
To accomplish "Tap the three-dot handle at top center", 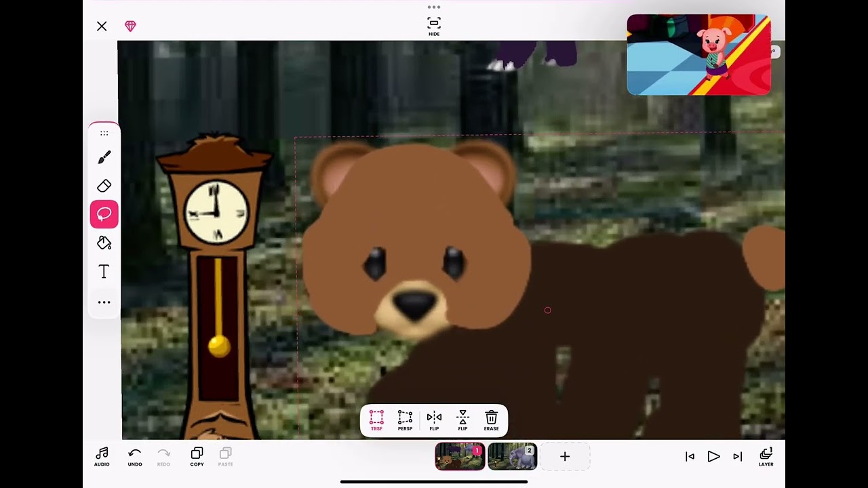I will point(434,7).
